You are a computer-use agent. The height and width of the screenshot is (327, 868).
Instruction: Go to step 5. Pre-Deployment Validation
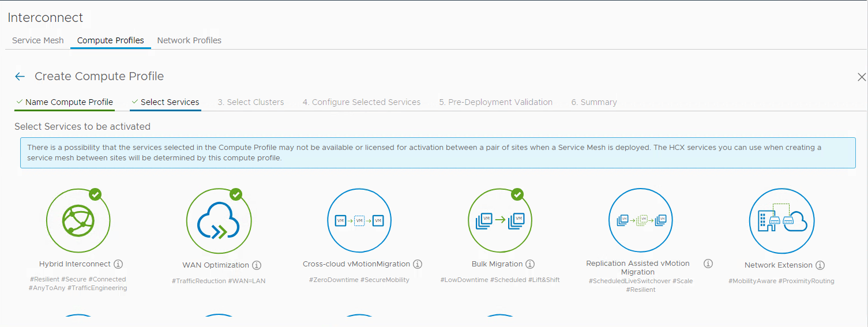(496, 102)
